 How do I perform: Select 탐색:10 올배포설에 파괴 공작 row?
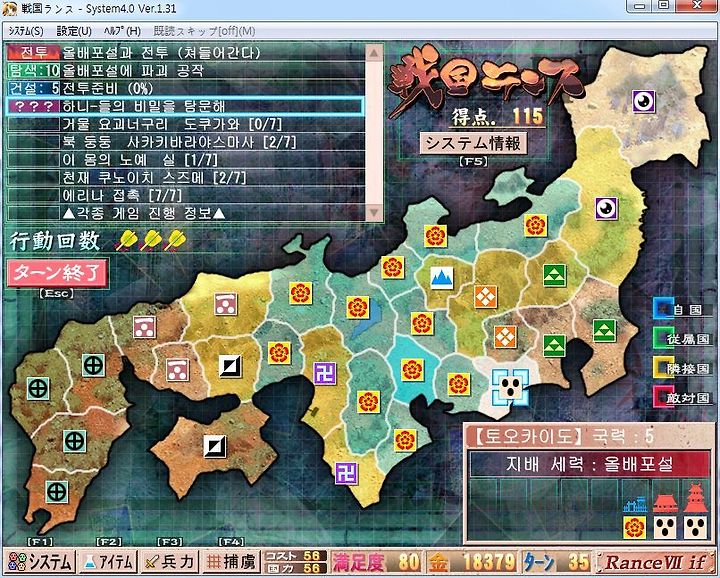(x=186, y=71)
